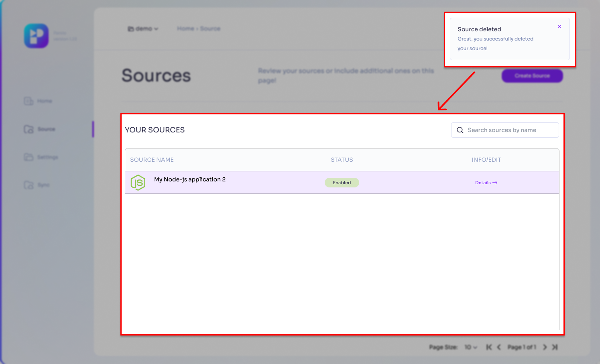The height and width of the screenshot is (364, 600).
Task: Go to the previous page
Action: click(x=499, y=347)
